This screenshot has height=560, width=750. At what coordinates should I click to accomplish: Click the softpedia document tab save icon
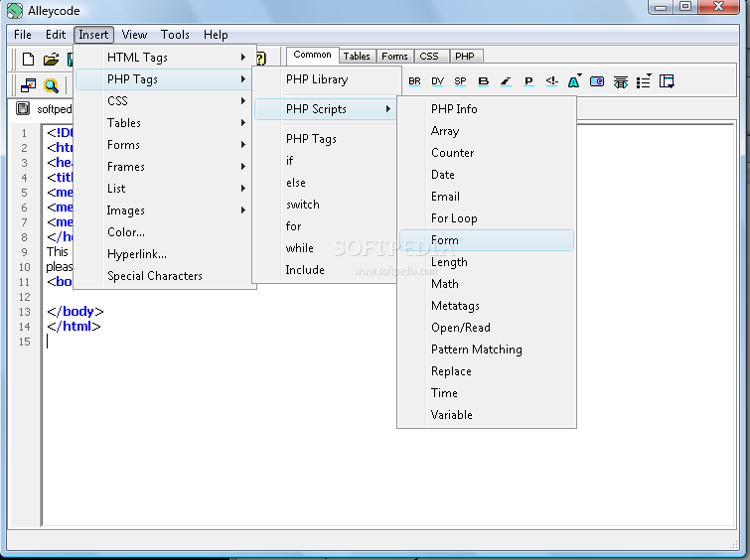tap(23, 108)
